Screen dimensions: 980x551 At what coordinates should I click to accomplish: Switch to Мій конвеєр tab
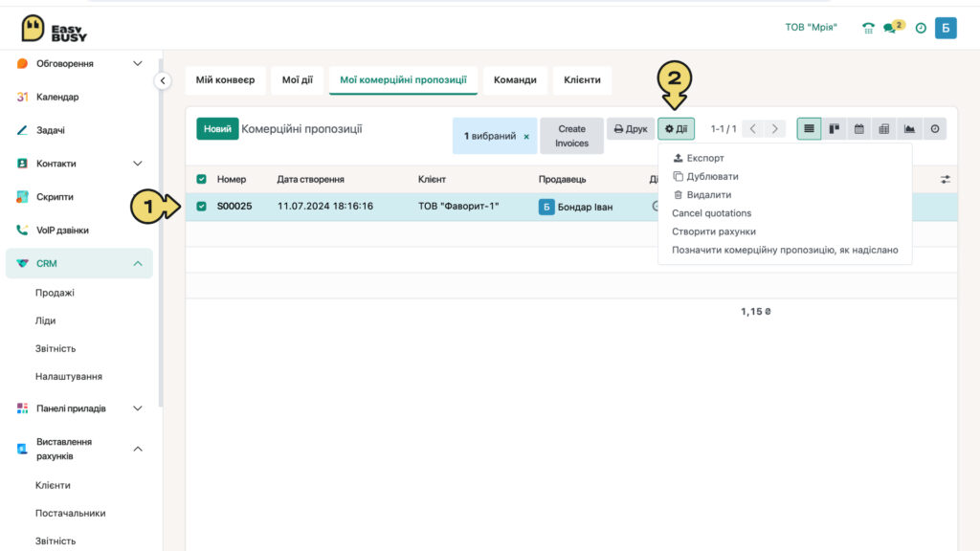[225, 80]
